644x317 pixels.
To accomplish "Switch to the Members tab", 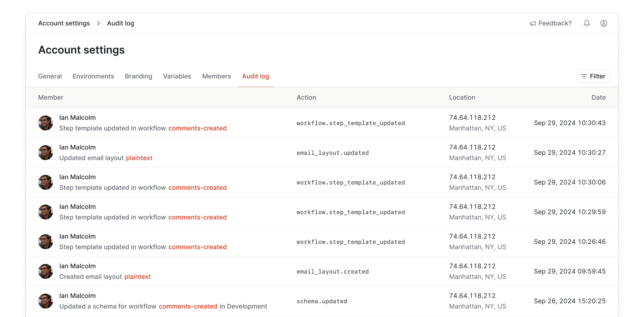I will coord(216,76).
